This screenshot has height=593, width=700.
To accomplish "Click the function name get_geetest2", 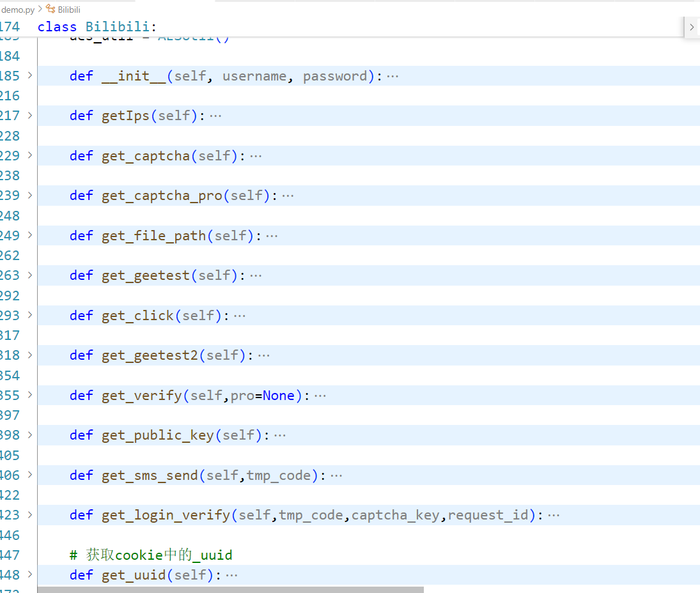I will tap(150, 356).
